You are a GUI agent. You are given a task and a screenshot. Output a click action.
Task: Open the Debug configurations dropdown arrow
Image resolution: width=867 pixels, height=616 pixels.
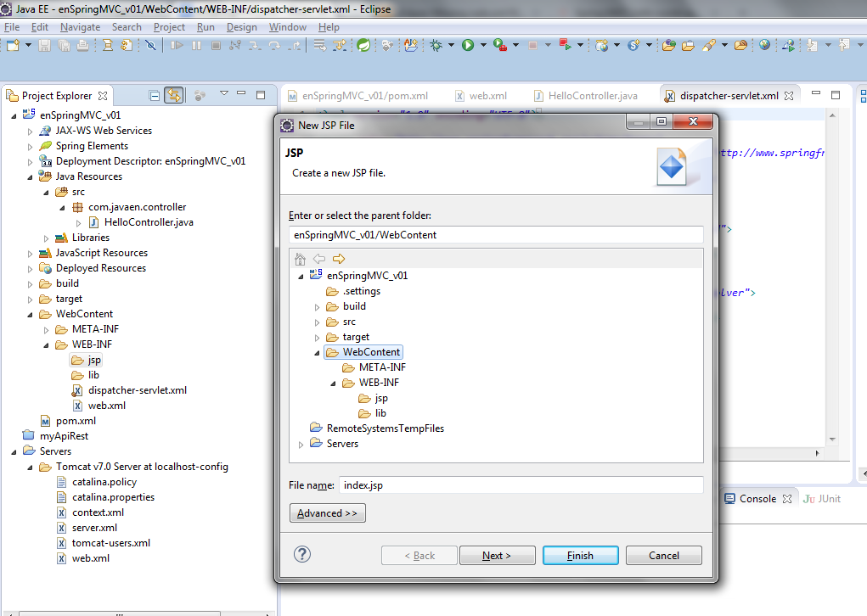(x=451, y=45)
